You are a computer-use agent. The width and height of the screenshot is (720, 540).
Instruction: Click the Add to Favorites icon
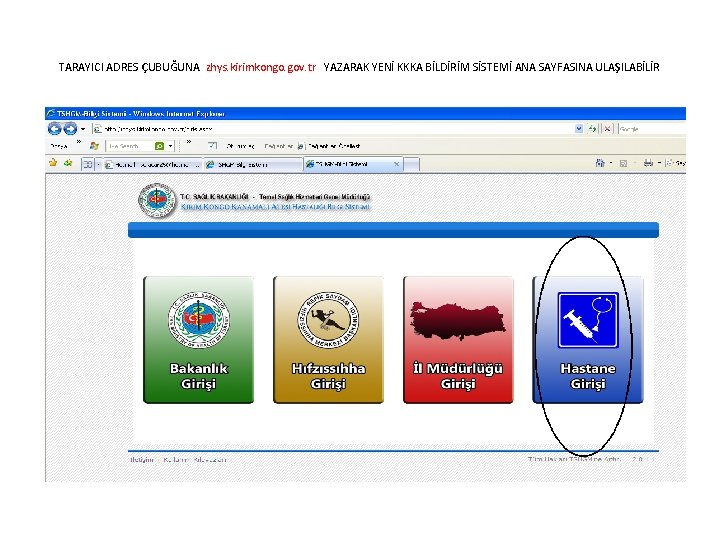68,163
